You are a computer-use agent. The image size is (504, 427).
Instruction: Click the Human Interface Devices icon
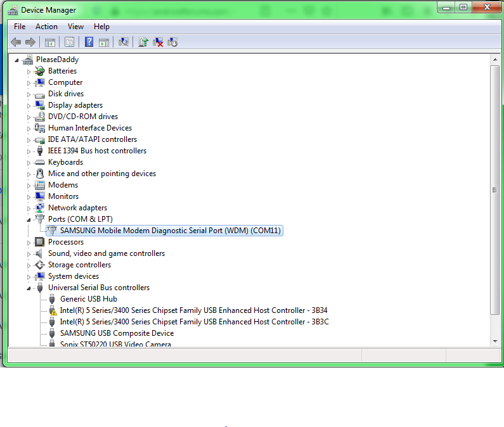pyautogui.click(x=40, y=128)
